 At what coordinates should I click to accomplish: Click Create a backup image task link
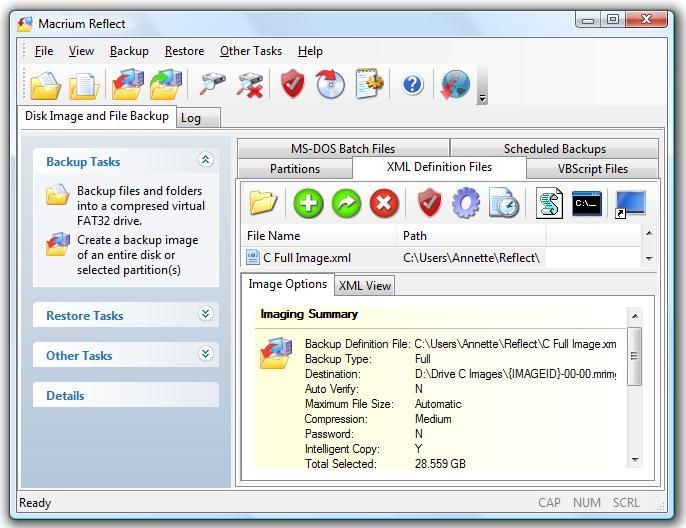pos(138,255)
